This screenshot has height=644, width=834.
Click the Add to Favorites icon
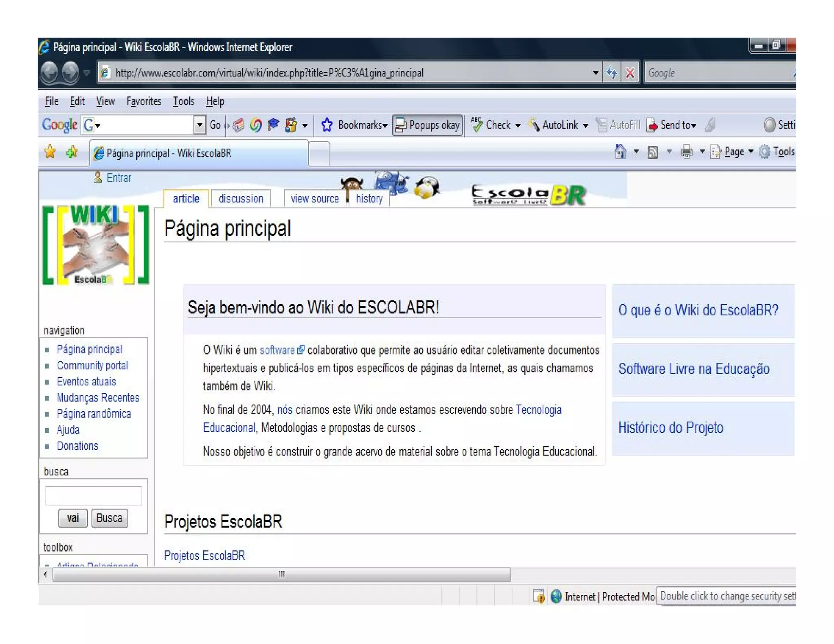pyautogui.click(x=72, y=152)
